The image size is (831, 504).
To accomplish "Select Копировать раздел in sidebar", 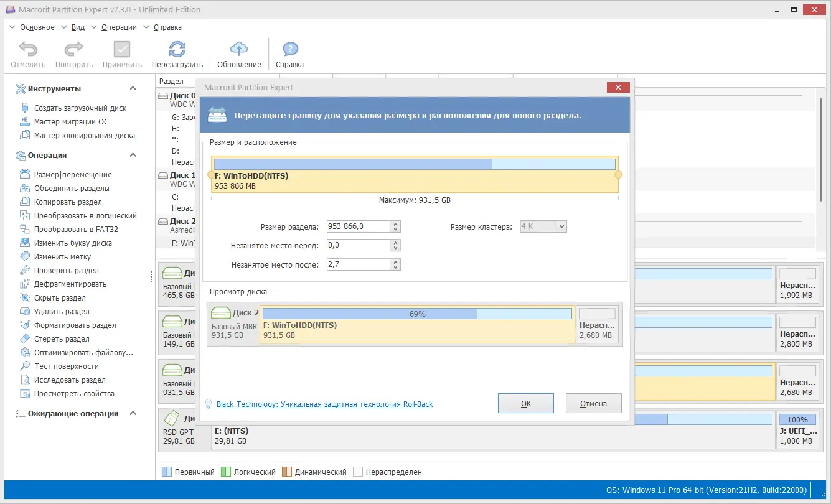I will [68, 202].
